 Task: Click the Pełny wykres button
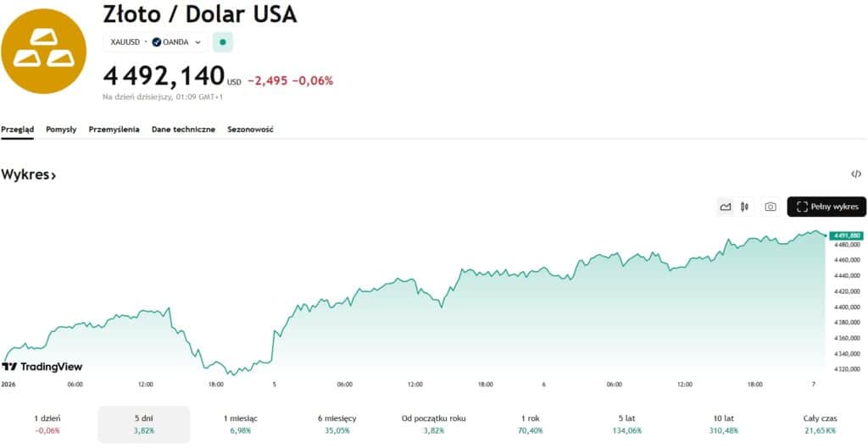pos(826,207)
